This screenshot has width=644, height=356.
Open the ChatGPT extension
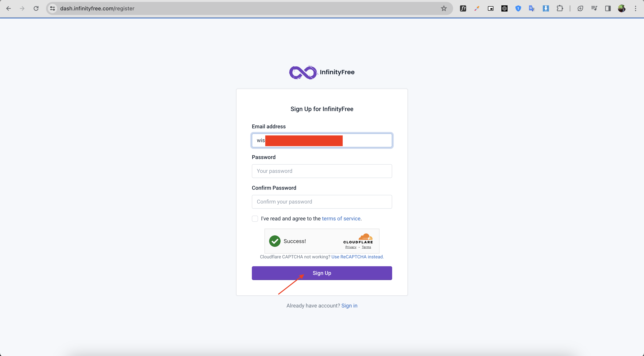pos(504,8)
